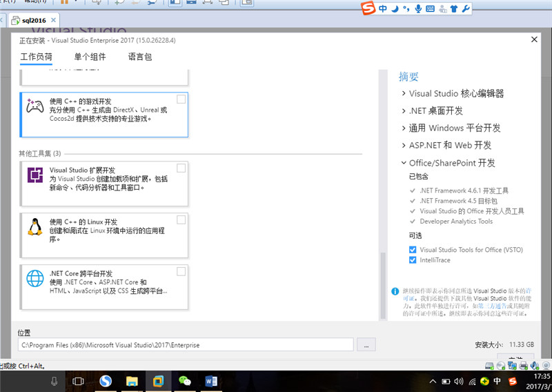Click .NET Framework 4.6.1 开发工具 included item
Viewport: 552px width, 392px height.
tap(464, 190)
